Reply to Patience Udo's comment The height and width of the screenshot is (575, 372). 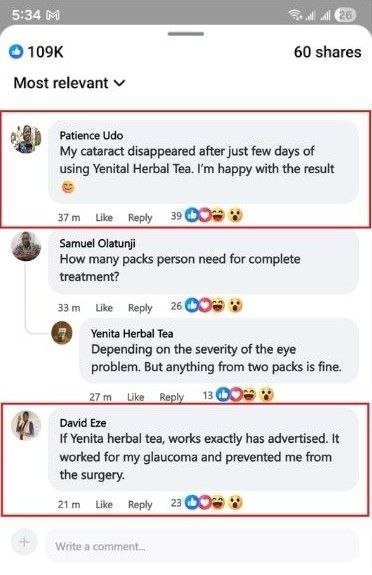tap(140, 218)
